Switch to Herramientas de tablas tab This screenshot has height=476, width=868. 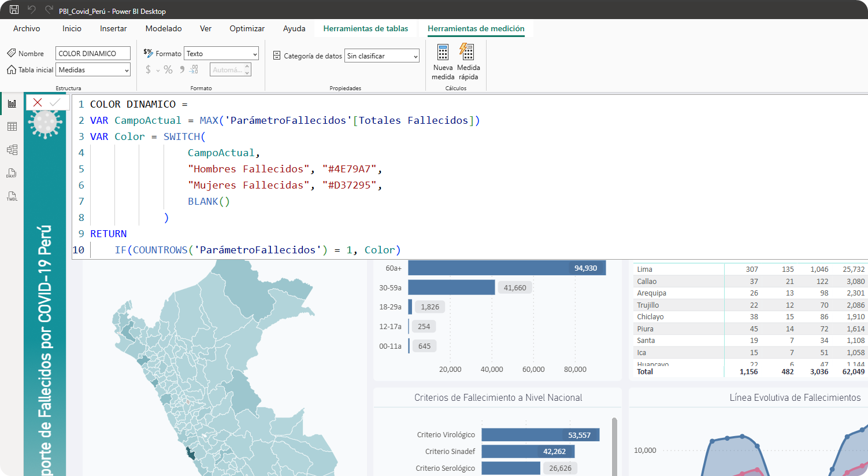(x=365, y=28)
